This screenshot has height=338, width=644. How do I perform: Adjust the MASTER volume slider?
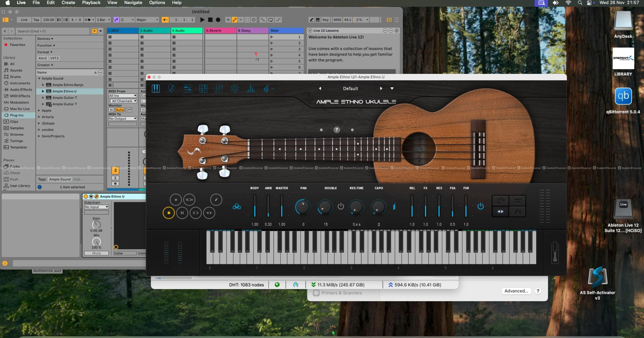(282, 206)
